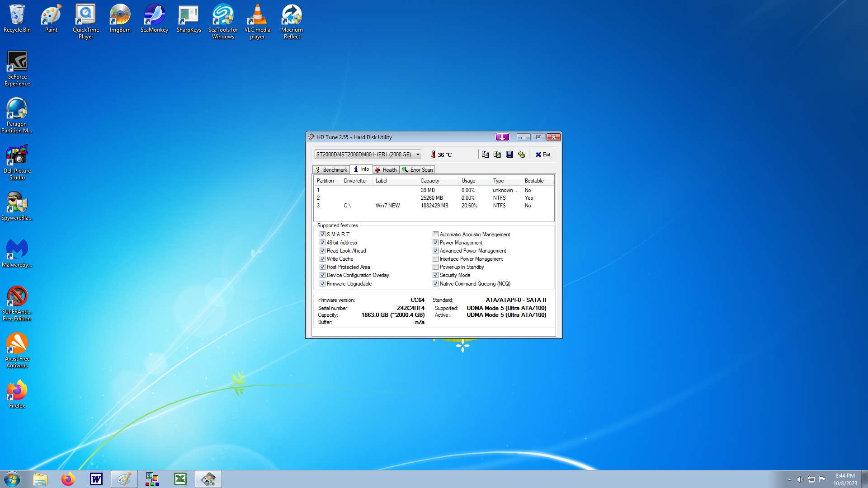This screenshot has width=868, height=488.
Task: Click the copy screenshot to clipboard icon
Action: coord(497,155)
